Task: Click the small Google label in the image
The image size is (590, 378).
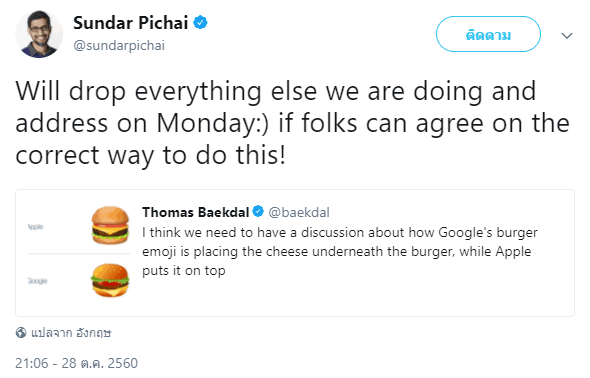Action: [x=37, y=281]
